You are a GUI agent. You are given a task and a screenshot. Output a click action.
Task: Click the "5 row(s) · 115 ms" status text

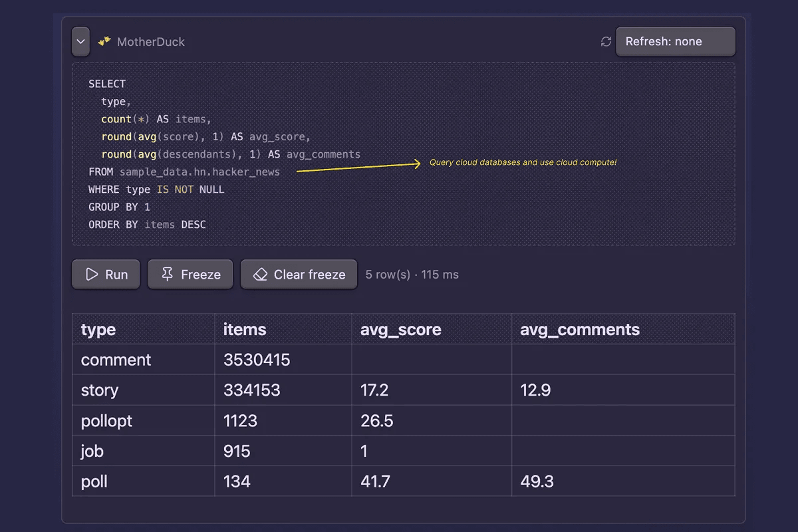coord(412,275)
